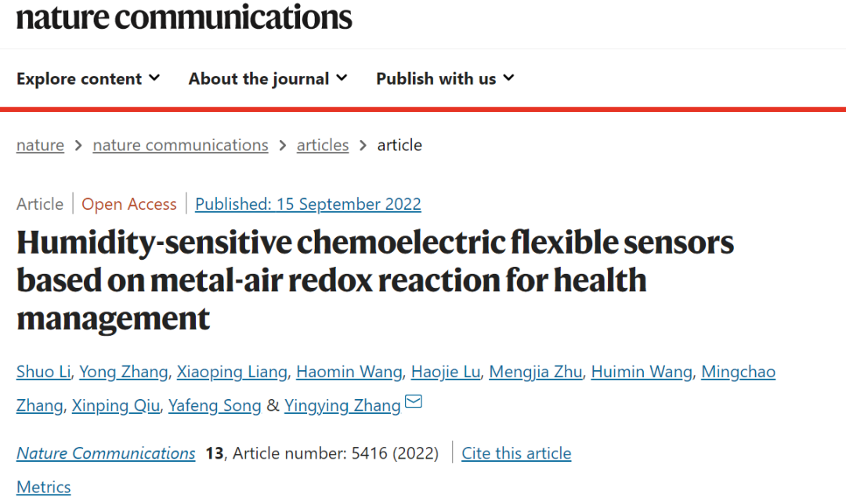
Task: Open the Haojie Lu author link
Action: pyautogui.click(x=446, y=372)
